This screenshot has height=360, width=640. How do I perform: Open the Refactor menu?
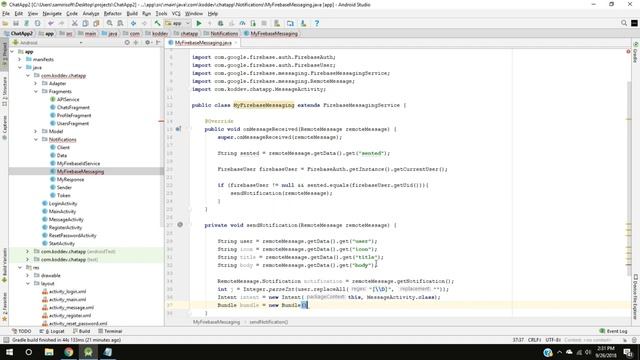coord(113,13)
